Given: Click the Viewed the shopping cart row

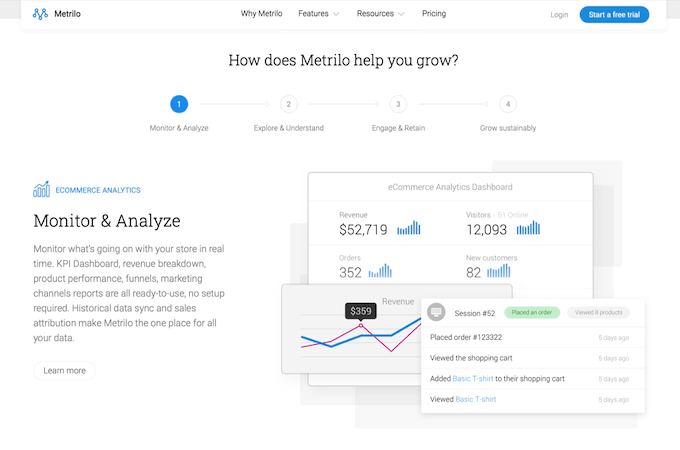Looking at the screenshot, I should point(533,358).
